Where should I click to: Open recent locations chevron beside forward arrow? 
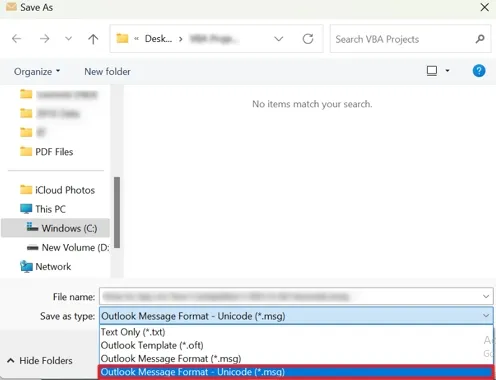(x=68, y=39)
